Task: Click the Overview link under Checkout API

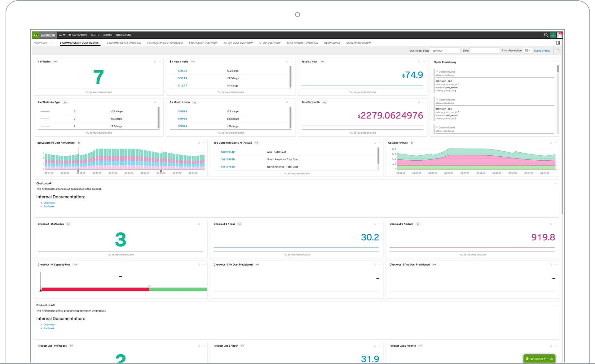Action: pyautogui.click(x=49, y=202)
